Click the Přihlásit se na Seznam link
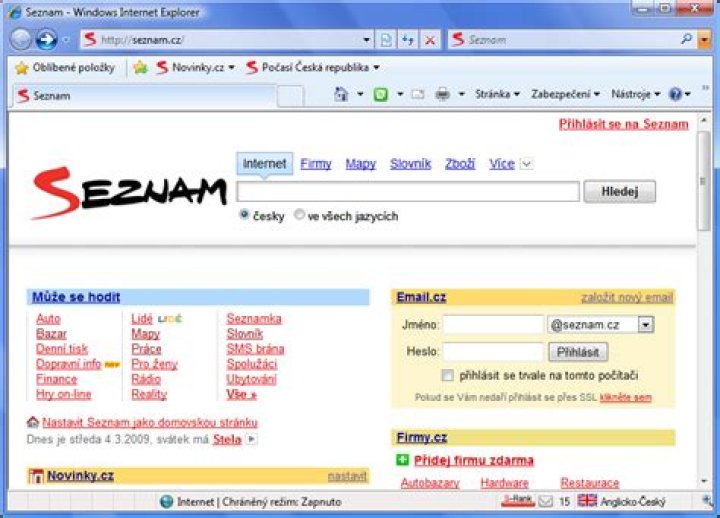720x518 pixels. click(623, 124)
